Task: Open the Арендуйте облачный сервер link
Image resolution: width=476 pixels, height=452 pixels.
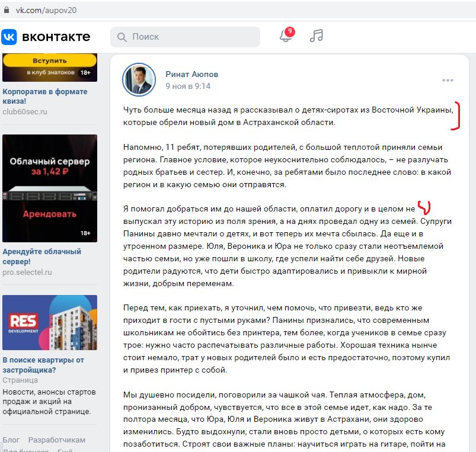Action: click(x=42, y=257)
